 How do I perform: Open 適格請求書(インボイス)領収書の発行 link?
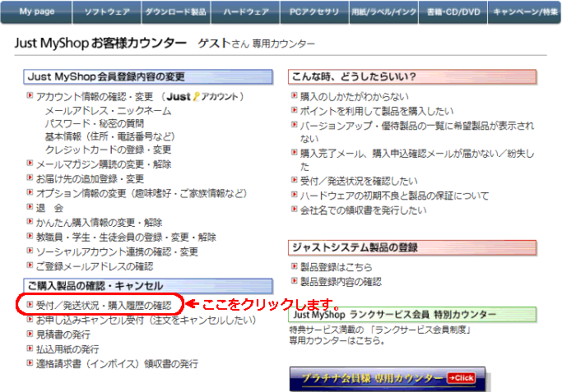[117, 364]
